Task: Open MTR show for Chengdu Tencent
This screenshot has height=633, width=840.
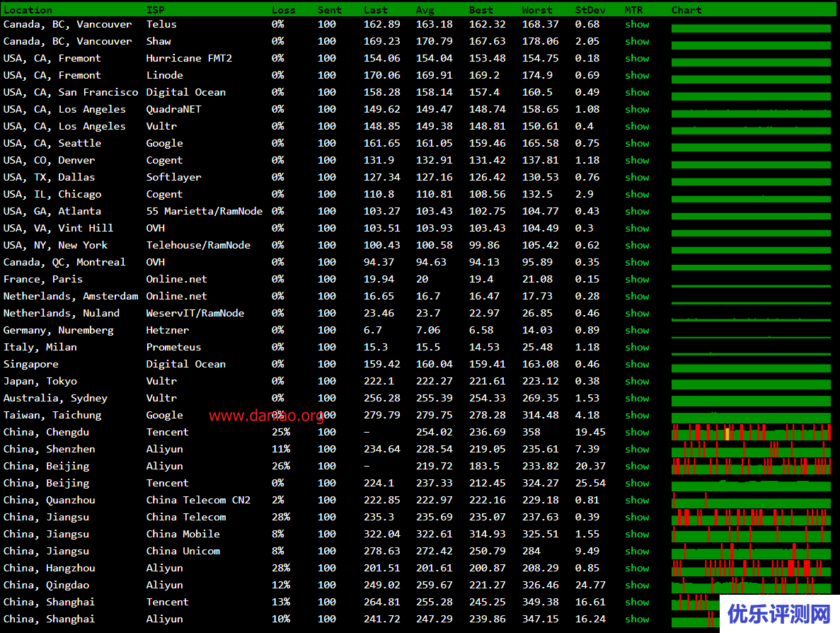Action: point(637,432)
